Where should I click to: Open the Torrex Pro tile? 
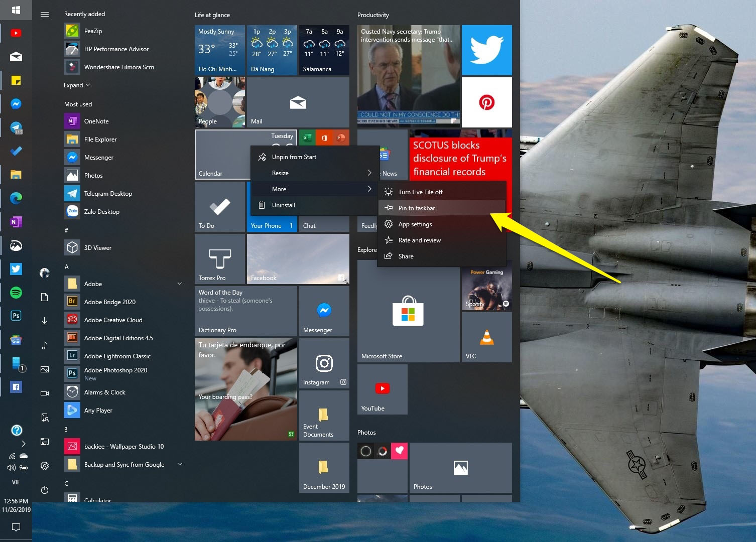pyautogui.click(x=220, y=259)
